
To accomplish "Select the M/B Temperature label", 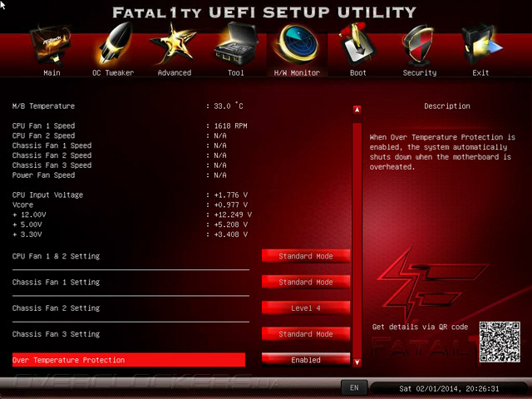I will click(x=43, y=106).
